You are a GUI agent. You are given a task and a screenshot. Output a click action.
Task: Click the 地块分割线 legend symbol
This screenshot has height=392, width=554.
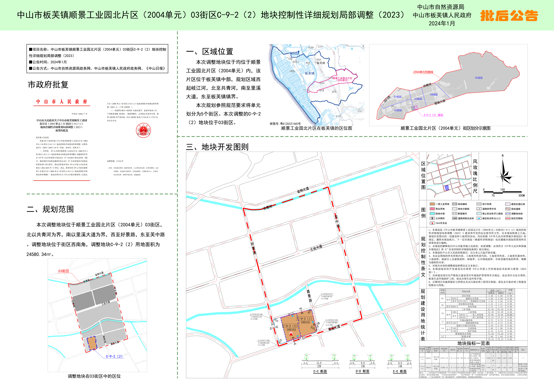(x=455, y=209)
